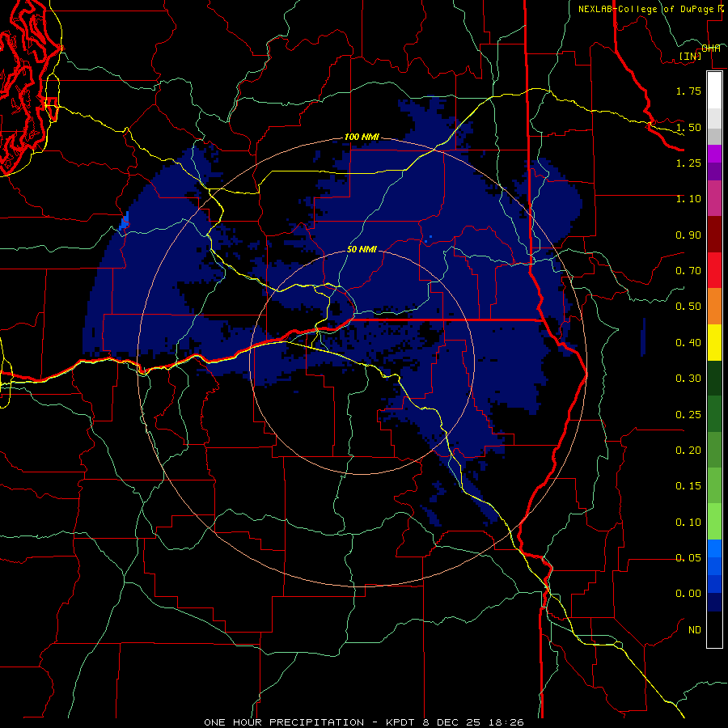Screen dimensions: 728x728
Task: Click the "[IN]" units label
Action: 691,56
